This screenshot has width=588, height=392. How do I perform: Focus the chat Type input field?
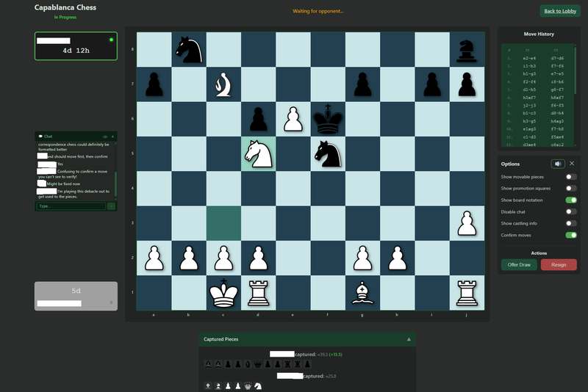(x=71, y=206)
